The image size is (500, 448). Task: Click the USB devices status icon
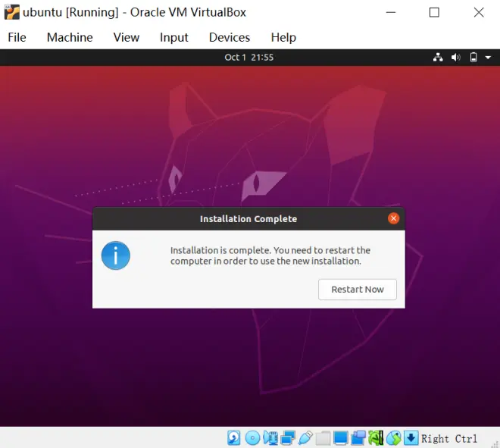click(305, 438)
